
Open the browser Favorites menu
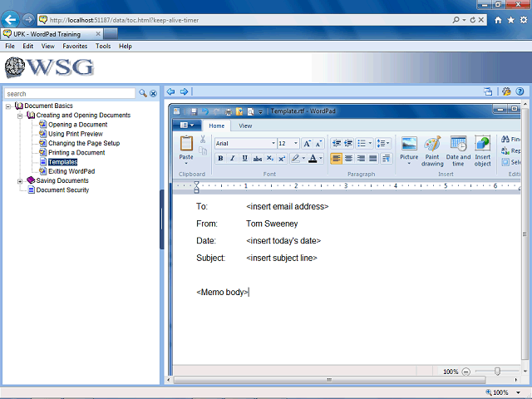(75, 47)
